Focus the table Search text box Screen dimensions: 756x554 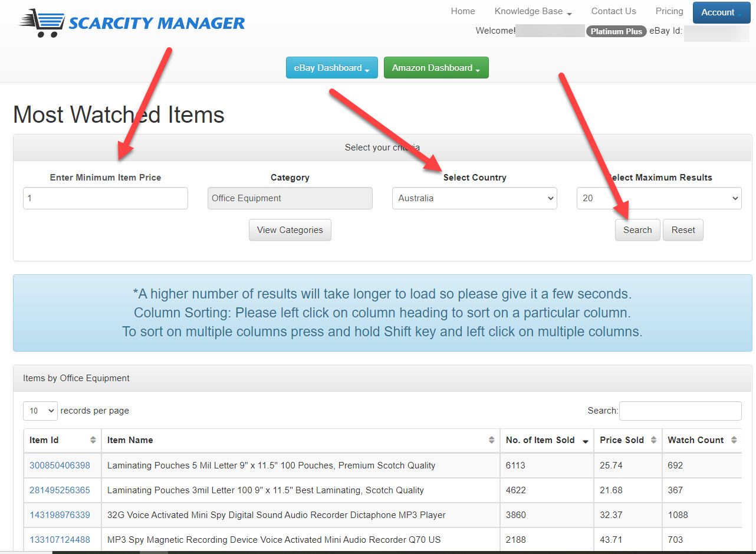[681, 411]
